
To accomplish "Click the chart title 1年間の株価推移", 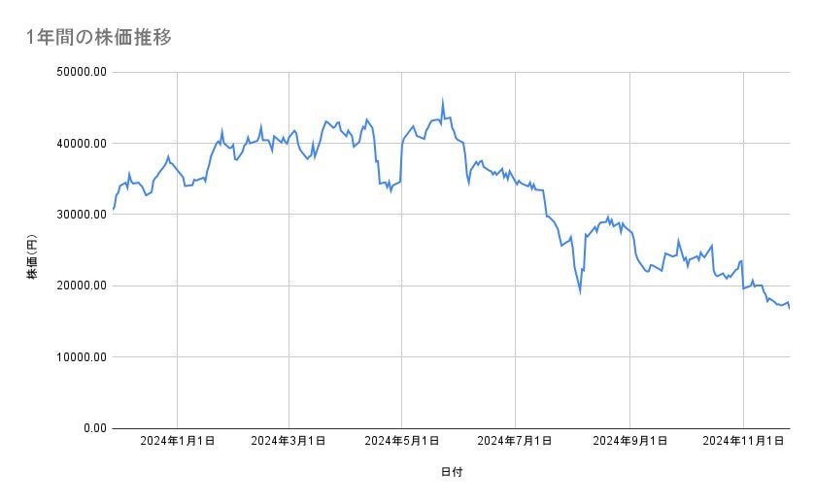I will tap(99, 38).
